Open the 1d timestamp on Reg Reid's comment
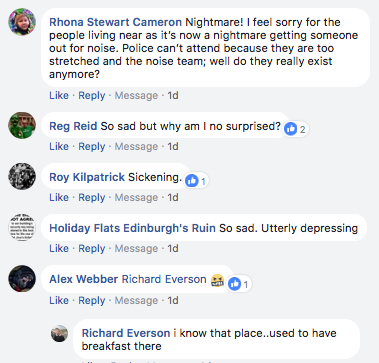Screen dimensions: 379x363 tap(173, 146)
